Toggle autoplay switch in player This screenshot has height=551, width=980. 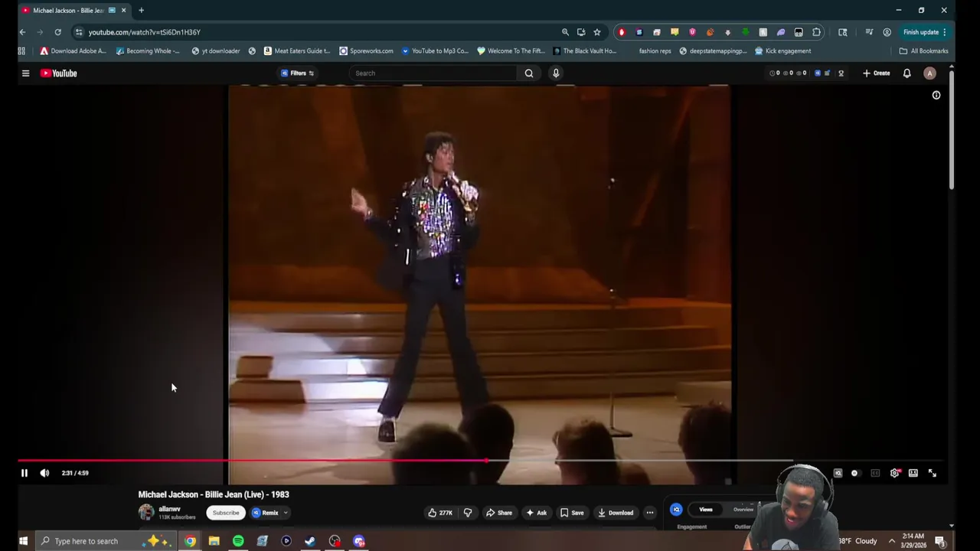[854, 473]
